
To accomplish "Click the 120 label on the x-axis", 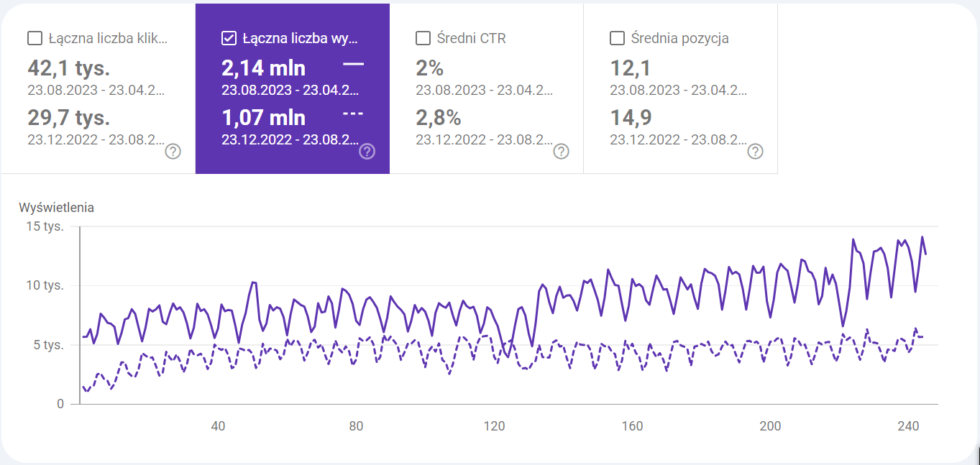I will point(494,426).
